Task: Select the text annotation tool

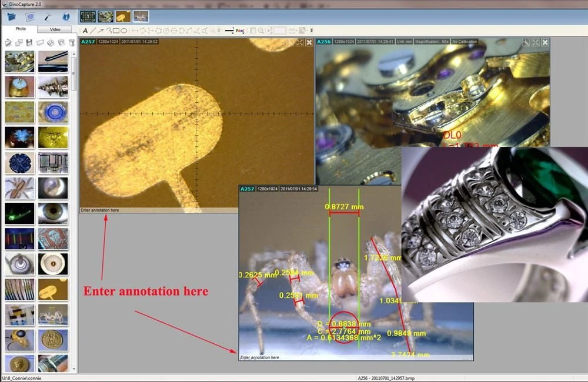Action: click(x=85, y=31)
